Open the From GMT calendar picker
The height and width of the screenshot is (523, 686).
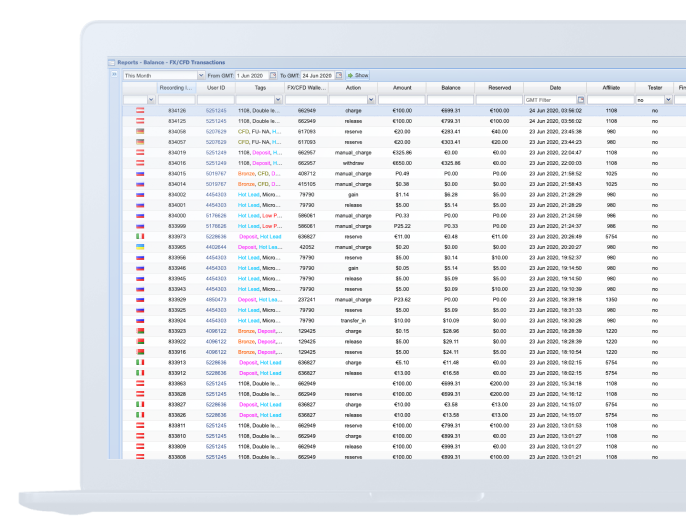coord(273,75)
